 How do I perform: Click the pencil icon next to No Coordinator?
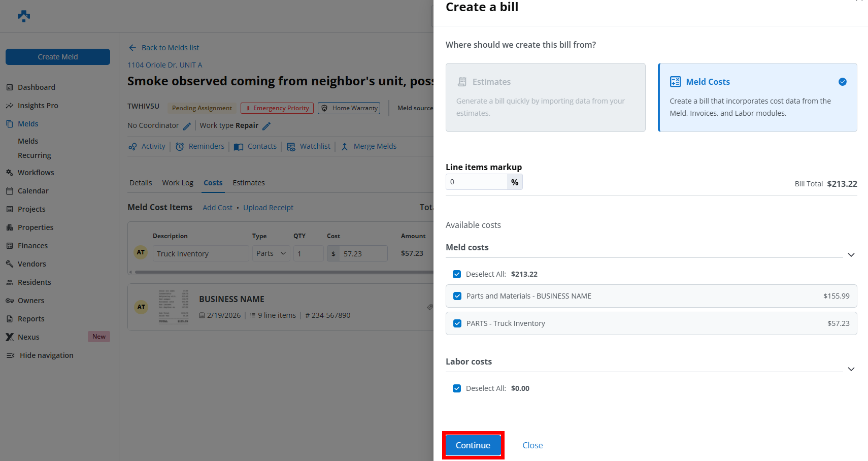pyautogui.click(x=187, y=126)
